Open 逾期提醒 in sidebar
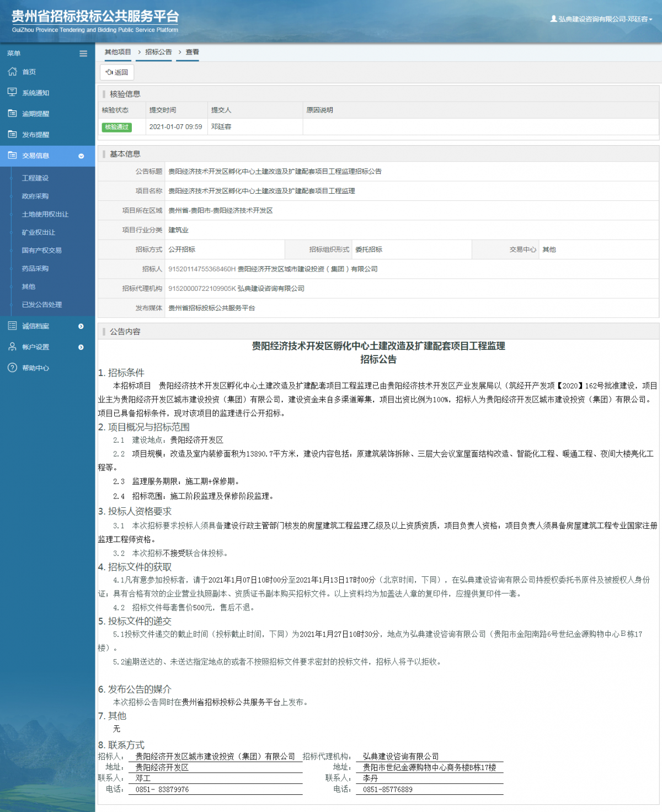 (36, 114)
